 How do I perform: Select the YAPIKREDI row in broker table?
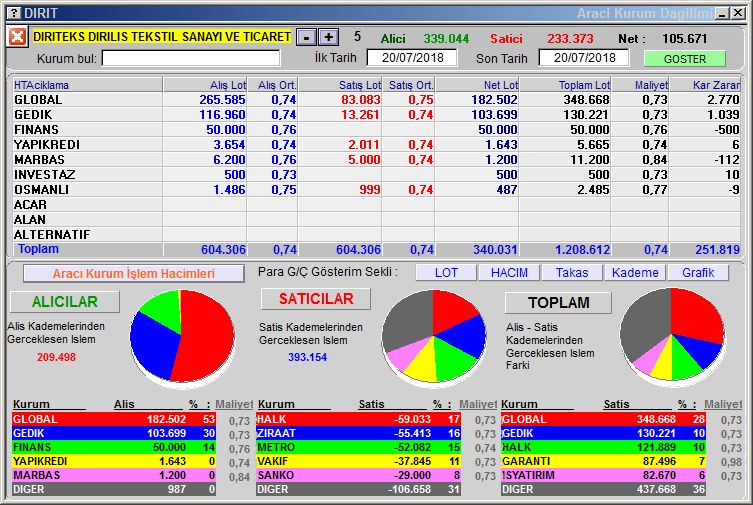pyautogui.click(x=376, y=144)
